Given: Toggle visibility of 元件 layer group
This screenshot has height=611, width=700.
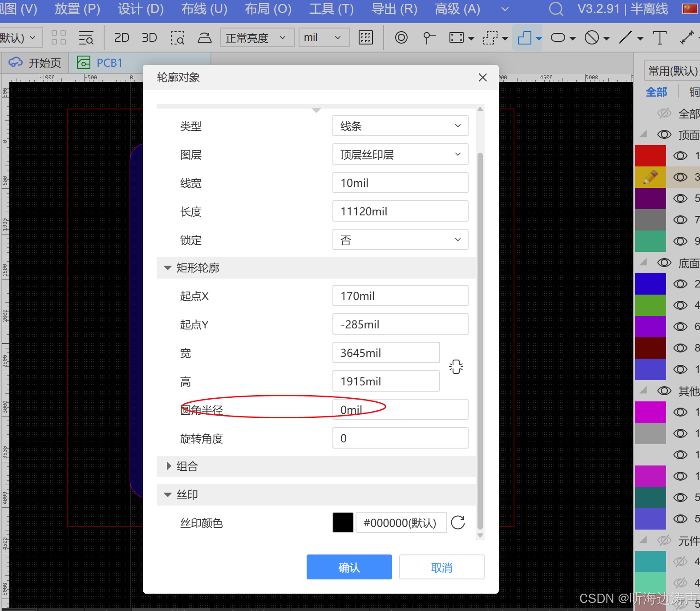Looking at the screenshot, I should (x=664, y=541).
